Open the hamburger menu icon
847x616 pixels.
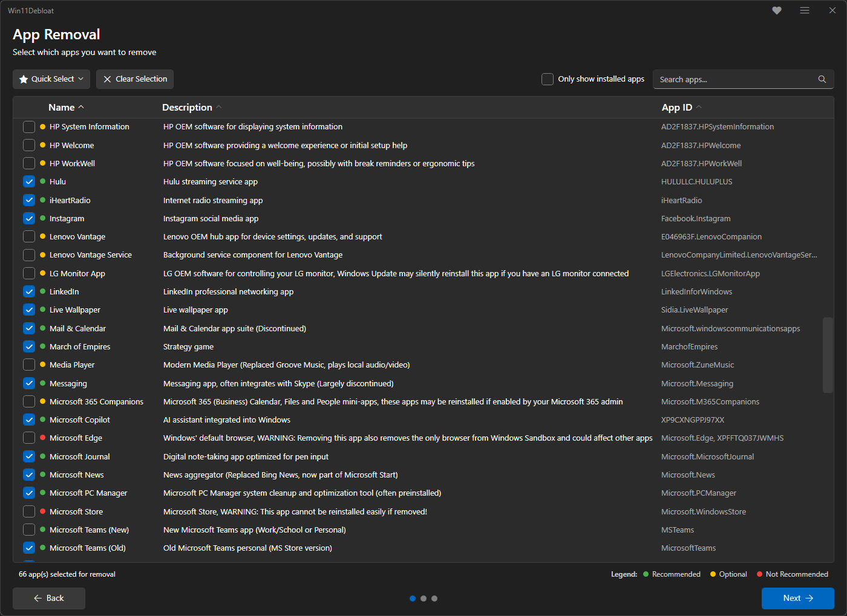click(805, 10)
